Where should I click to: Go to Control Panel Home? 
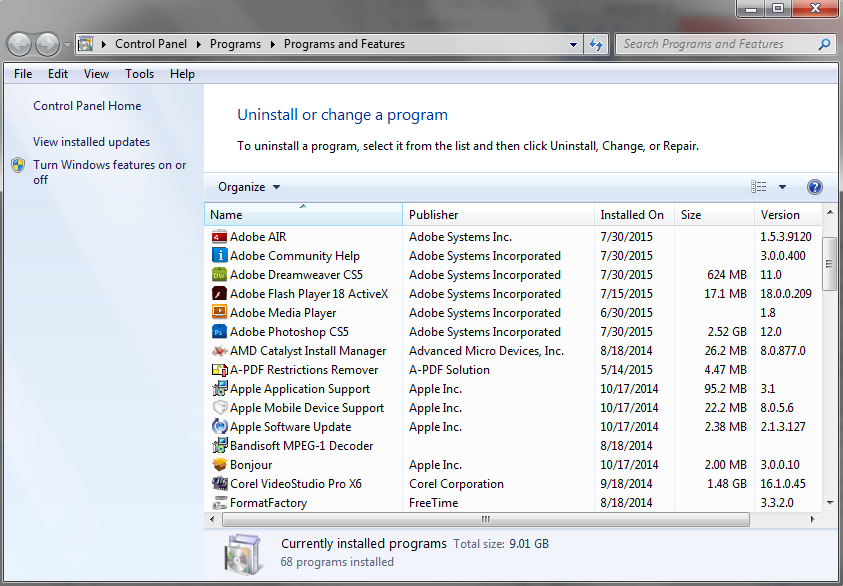point(87,106)
